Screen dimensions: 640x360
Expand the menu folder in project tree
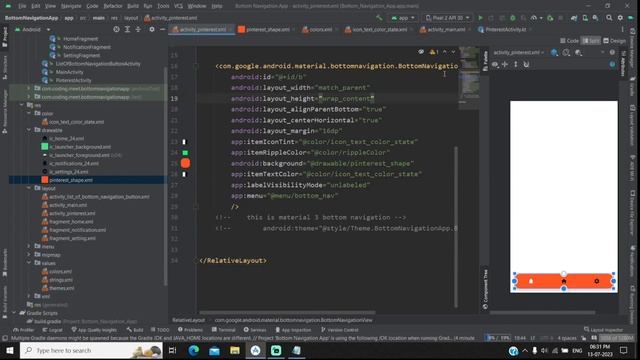pyautogui.click(x=29, y=247)
